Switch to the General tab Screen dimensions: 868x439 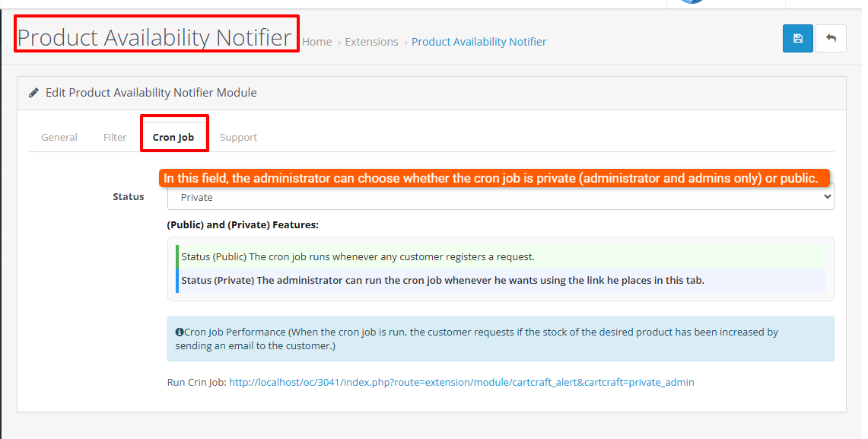point(59,138)
